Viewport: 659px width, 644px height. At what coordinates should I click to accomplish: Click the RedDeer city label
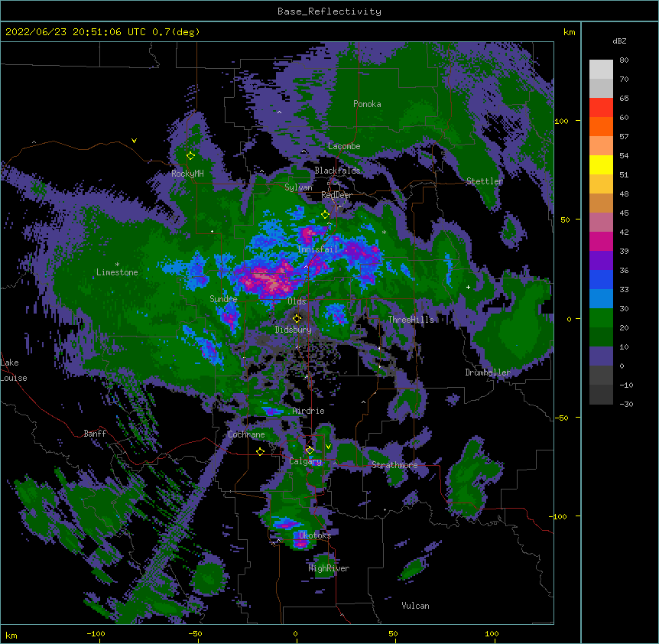pos(336,195)
